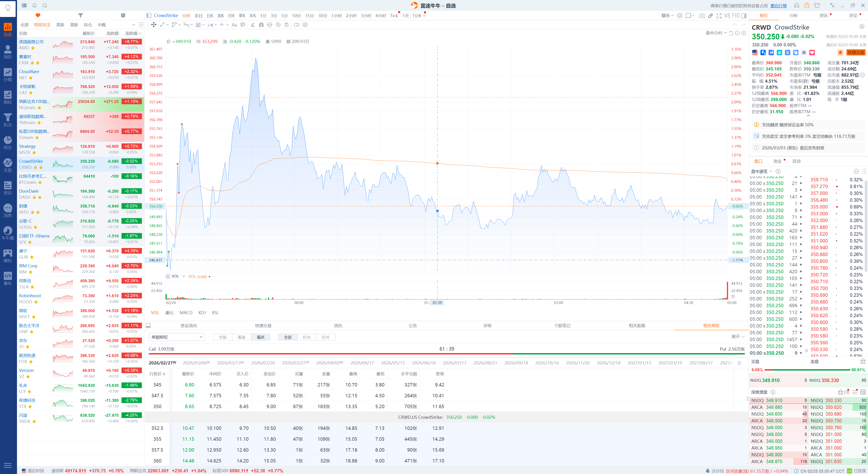Click the delete drawings trash icon

[286, 25]
